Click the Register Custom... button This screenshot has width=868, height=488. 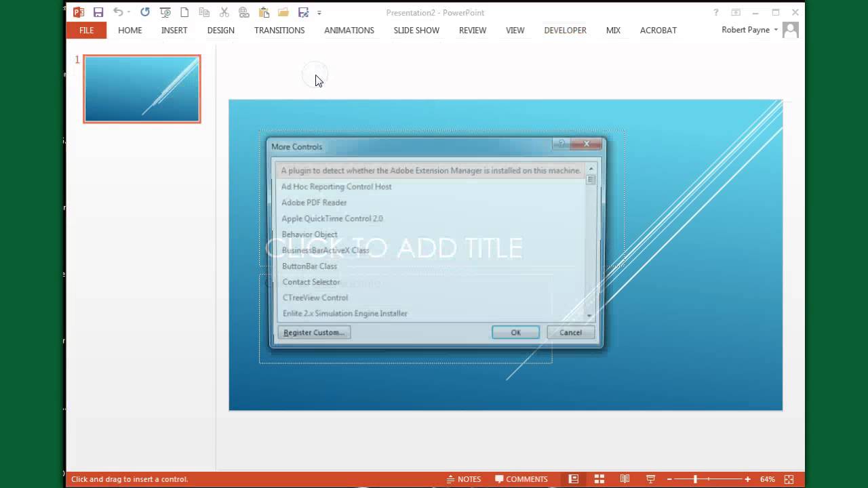click(314, 332)
